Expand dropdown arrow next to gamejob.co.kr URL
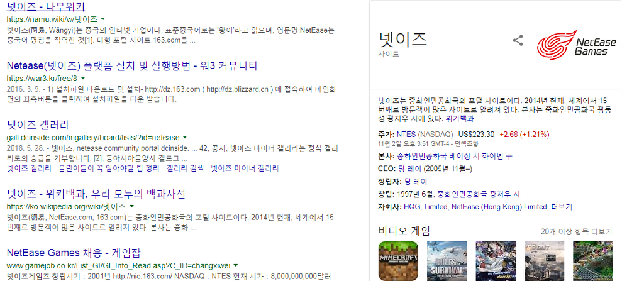This screenshot has width=644, height=281. [236, 265]
